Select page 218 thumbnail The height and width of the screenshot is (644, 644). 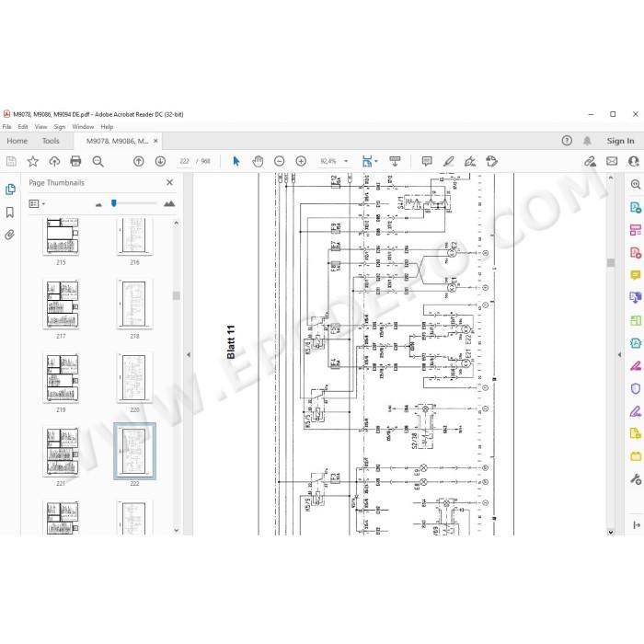tap(134, 305)
